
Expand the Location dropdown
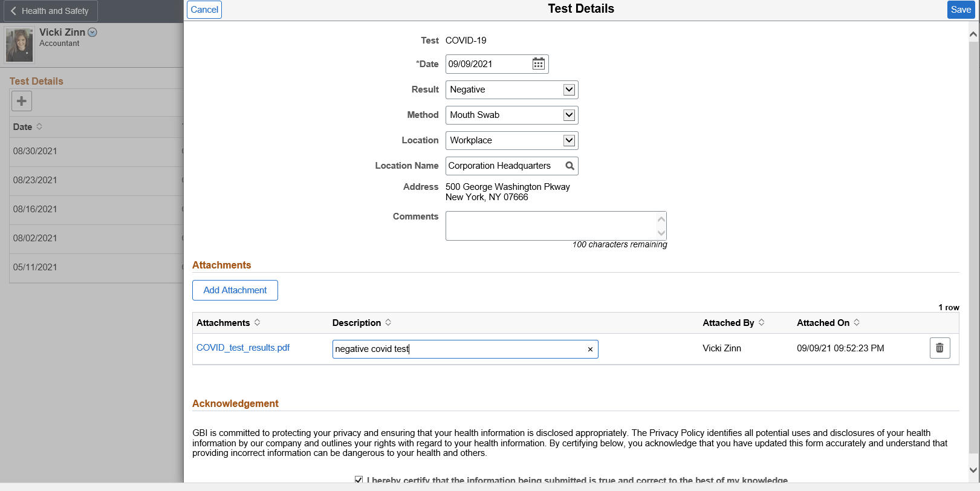click(569, 140)
